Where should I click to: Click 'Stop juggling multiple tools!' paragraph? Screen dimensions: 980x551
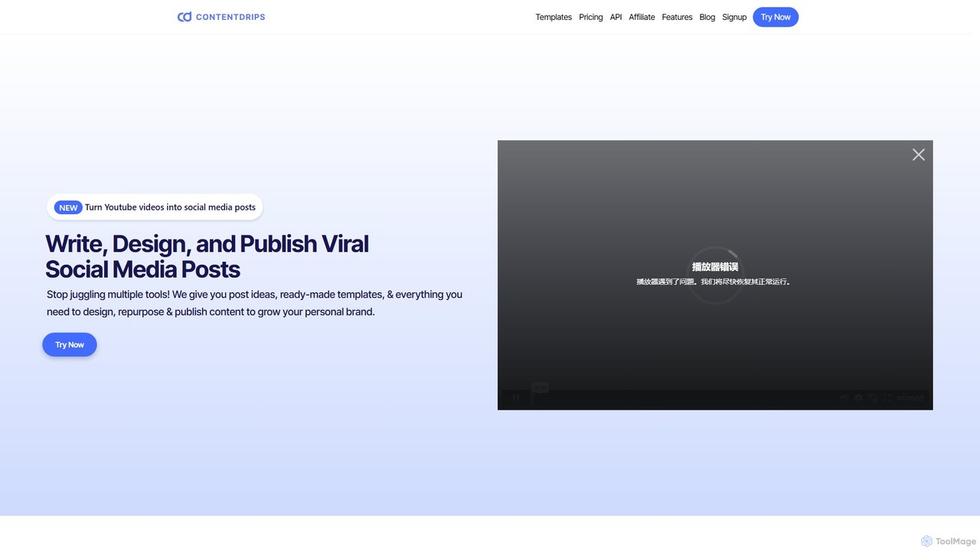click(254, 303)
